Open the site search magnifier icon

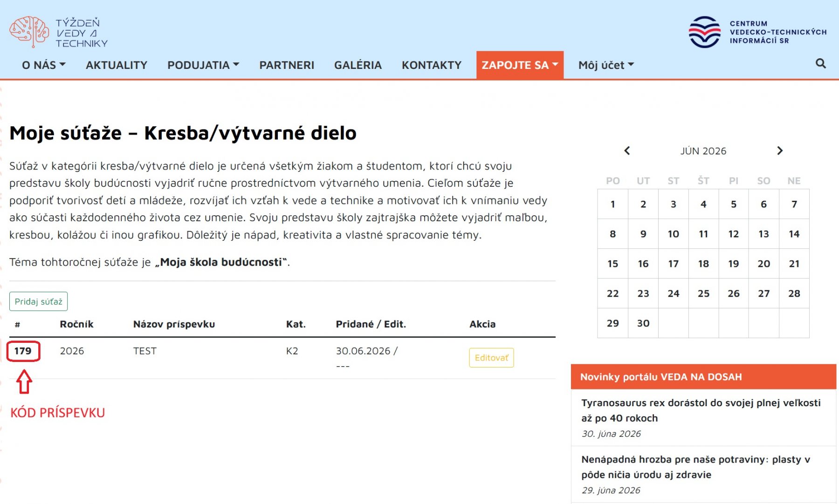coord(820,63)
